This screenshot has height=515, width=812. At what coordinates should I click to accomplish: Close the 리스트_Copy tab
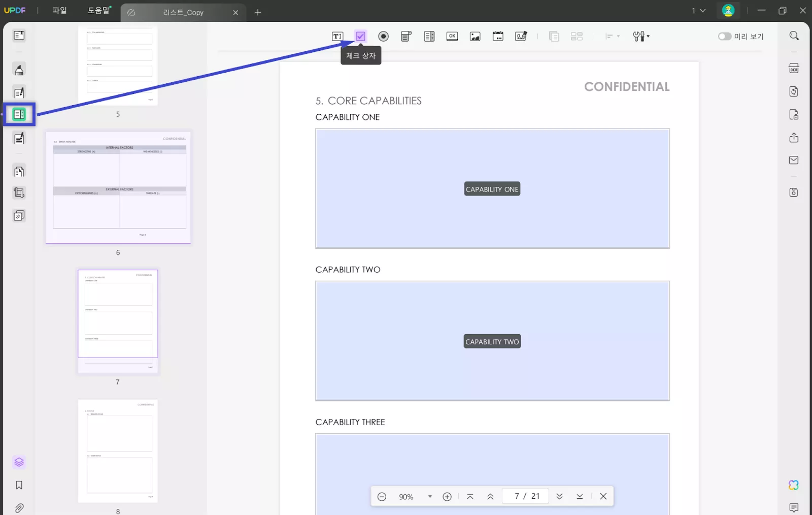[x=235, y=13]
